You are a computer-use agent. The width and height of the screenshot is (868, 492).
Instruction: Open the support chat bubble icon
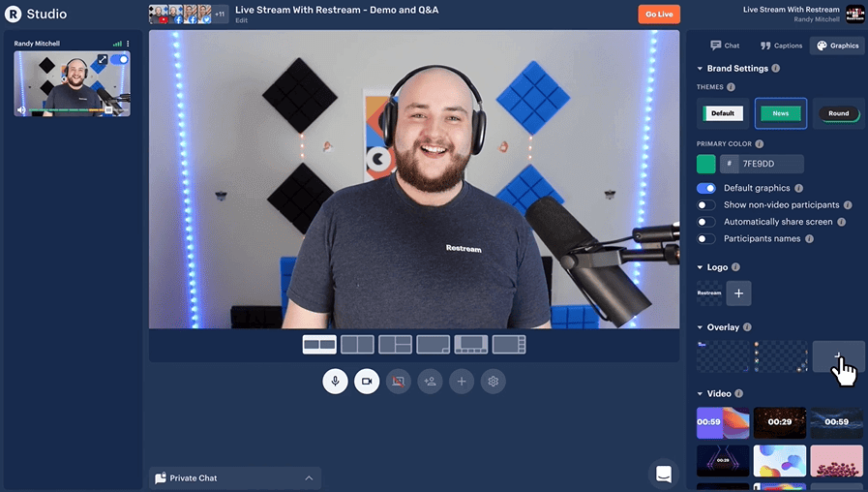tap(663, 474)
